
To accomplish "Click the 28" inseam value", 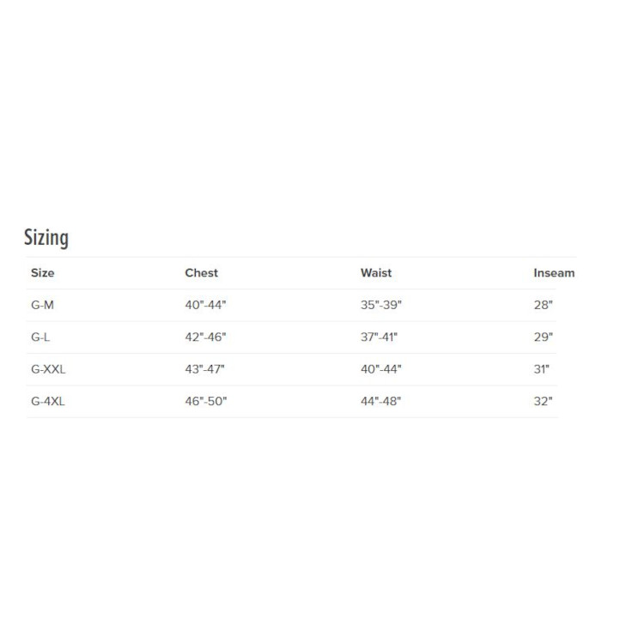I will pyautogui.click(x=544, y=305).
